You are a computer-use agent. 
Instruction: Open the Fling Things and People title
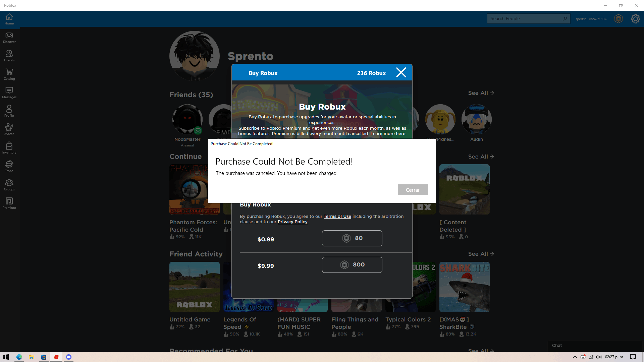pyautogui.click(x=355, y=323)
